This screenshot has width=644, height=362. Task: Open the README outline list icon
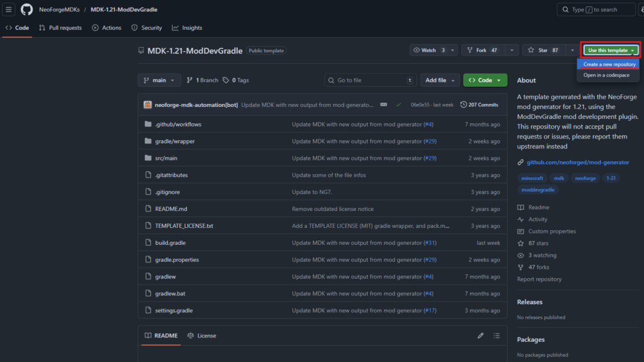(x=497, y=336)
